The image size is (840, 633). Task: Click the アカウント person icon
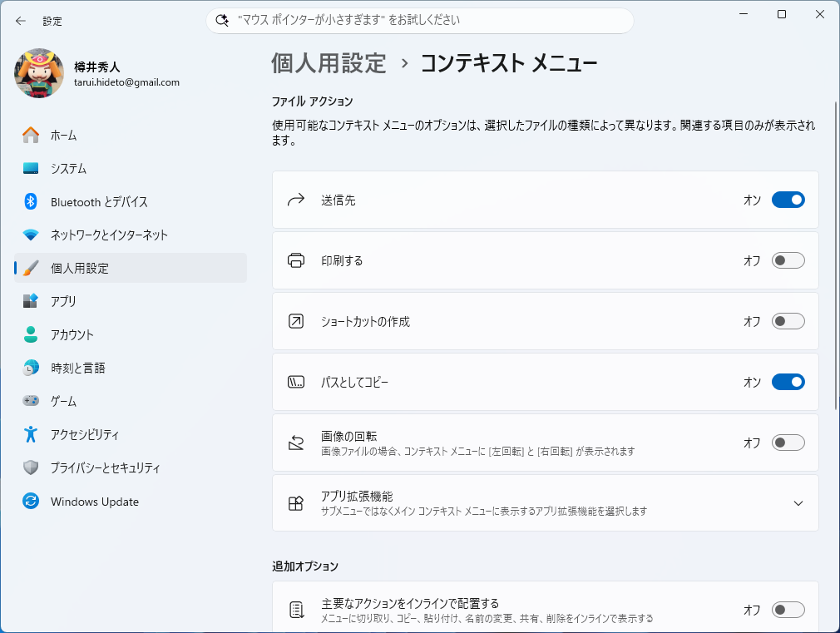31,334
